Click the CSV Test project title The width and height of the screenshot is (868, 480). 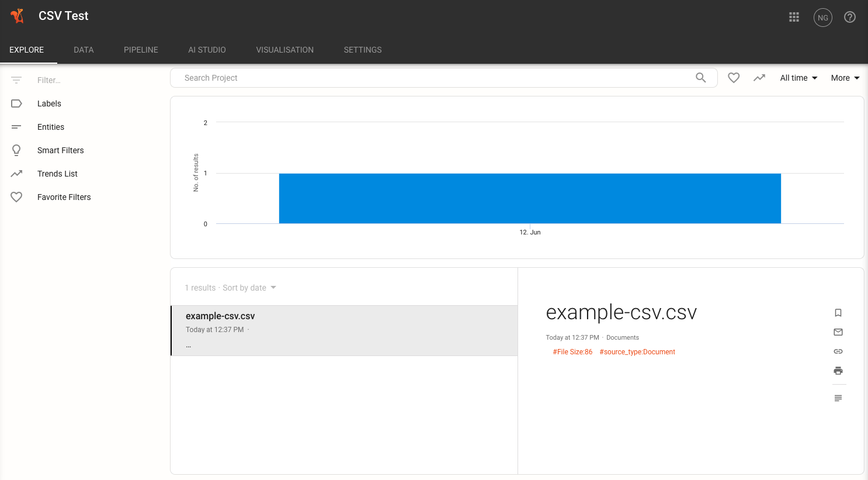(x=64, y=16)
